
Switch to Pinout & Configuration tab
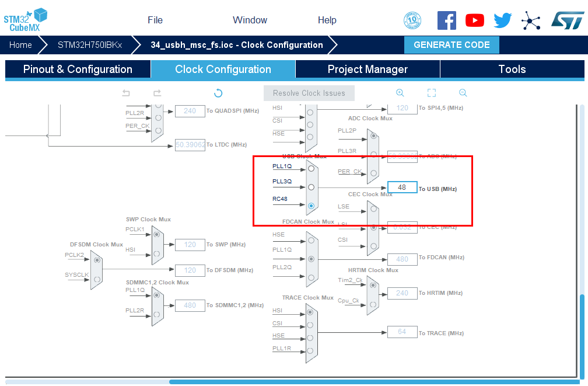click(x=78, y=69)
